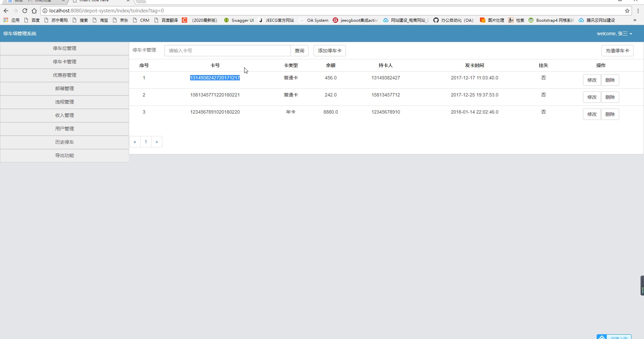The height and width of the screenshot is (339, 644).
Task: Open 优惠券管理 in the sidebar
Action: pos(64,75)
